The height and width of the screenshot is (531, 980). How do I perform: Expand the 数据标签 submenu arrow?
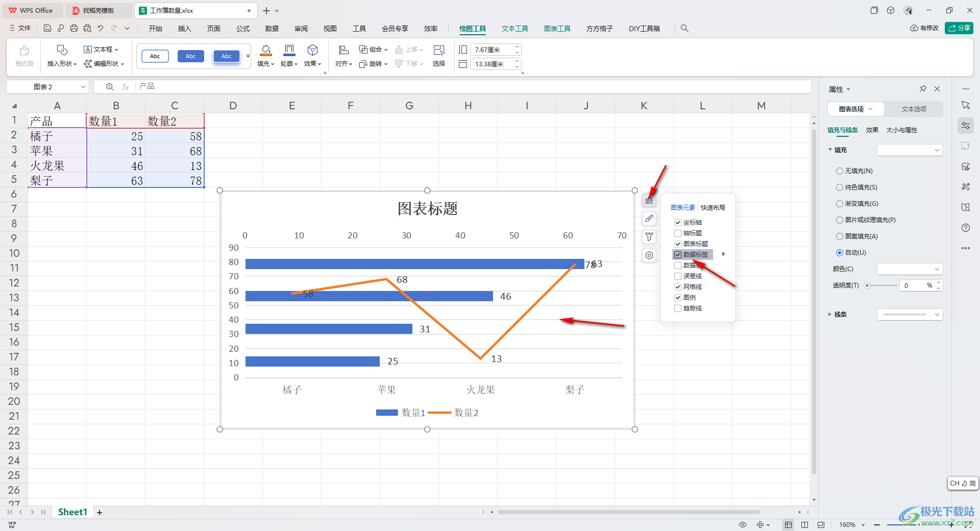(x=723, y=254)
